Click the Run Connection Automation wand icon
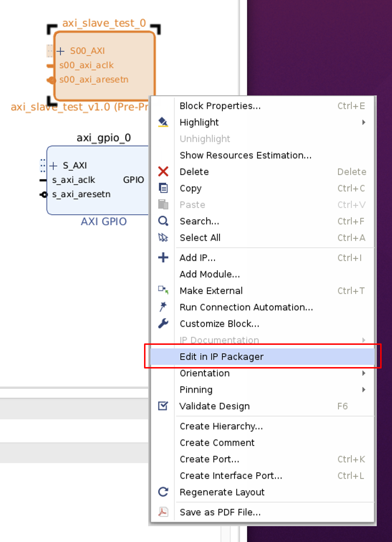 163,307
